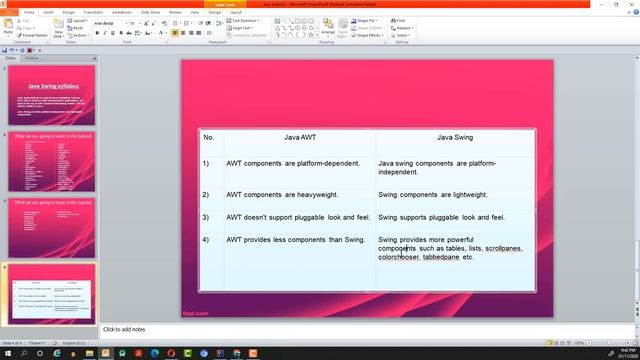Toggle italic formatting
The image size is (640, 360).
tap(105, 33)
